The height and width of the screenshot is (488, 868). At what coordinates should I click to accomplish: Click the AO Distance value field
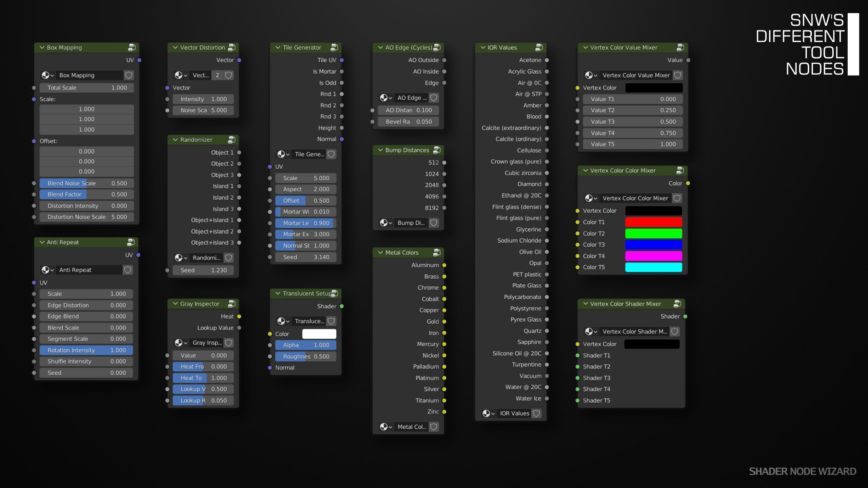point(408,110)
